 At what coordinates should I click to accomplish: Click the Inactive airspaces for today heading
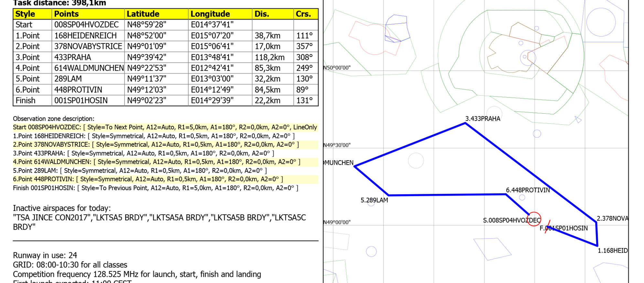tap(62, 208)
